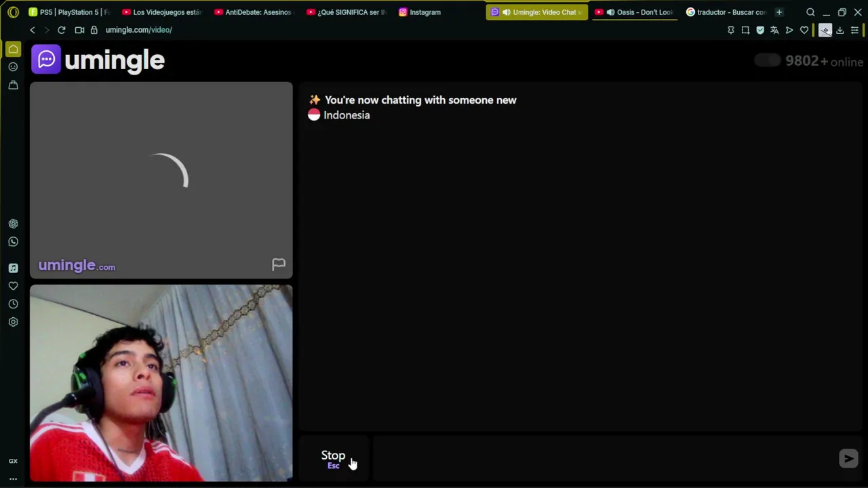
Task: Open settings gear in sidebar
Action: click(13, 322)
